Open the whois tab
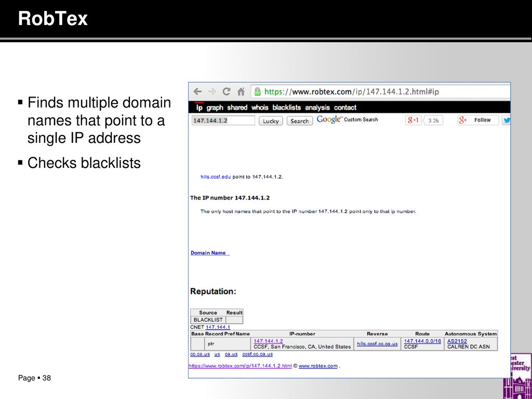 (x=260, y=108)
